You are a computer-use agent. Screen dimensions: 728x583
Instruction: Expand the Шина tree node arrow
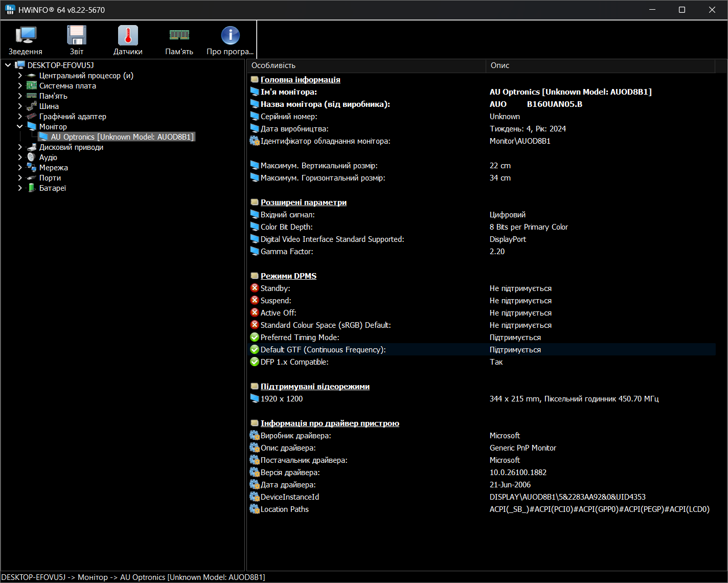(x=20, y=106)
